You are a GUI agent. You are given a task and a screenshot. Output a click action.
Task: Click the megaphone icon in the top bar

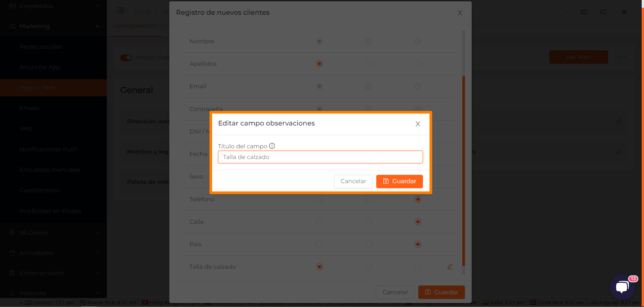603,12
